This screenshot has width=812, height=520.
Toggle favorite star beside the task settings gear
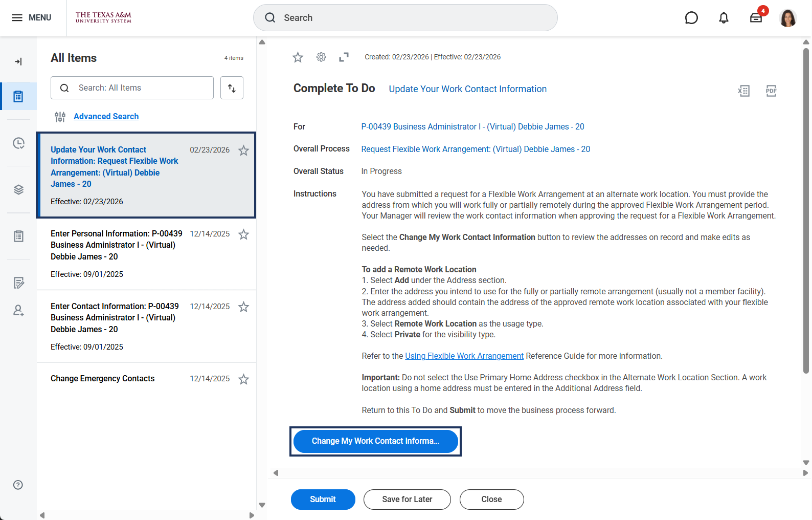pos(298,57)
